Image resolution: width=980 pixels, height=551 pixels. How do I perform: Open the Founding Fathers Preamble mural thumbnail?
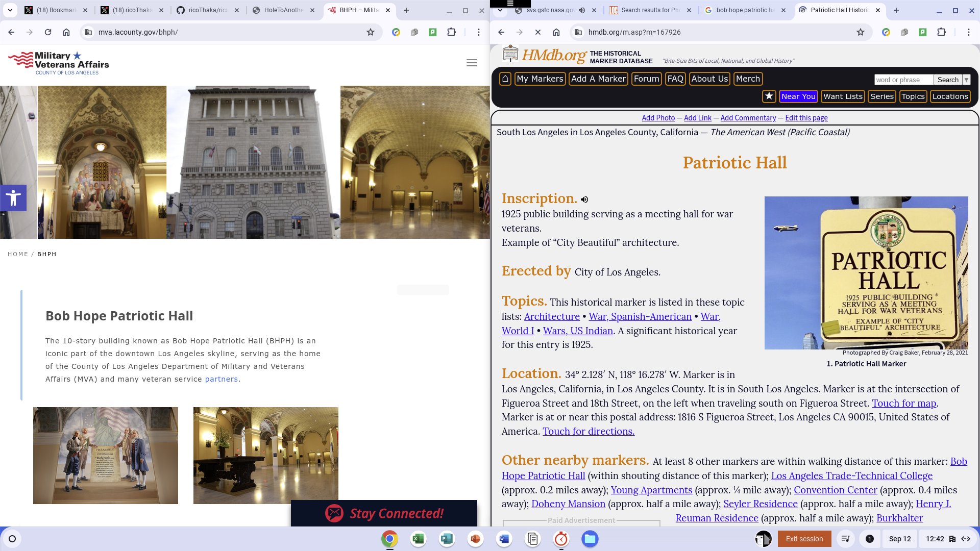point(106,456)
